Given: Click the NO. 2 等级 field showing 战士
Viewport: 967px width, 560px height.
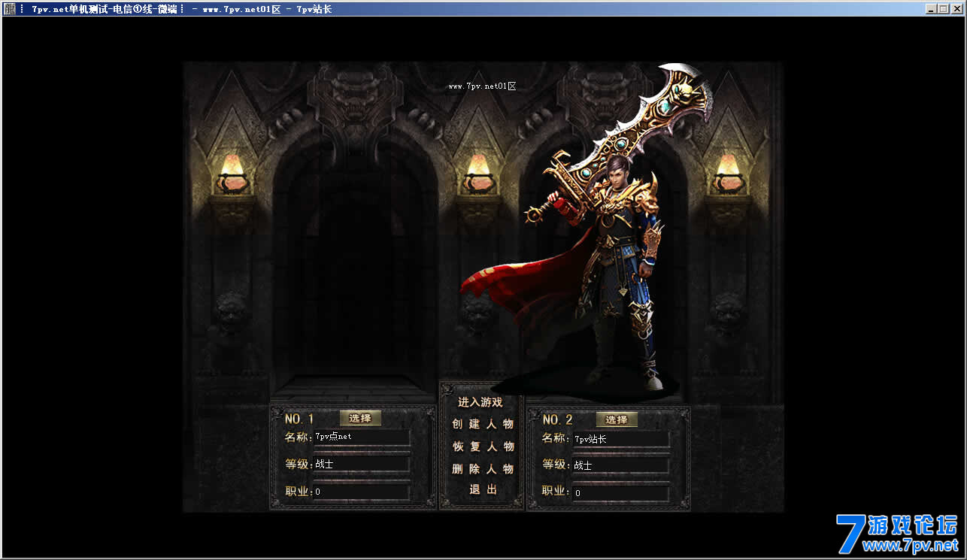Looking at the screenshot, I should coord(620,465).
